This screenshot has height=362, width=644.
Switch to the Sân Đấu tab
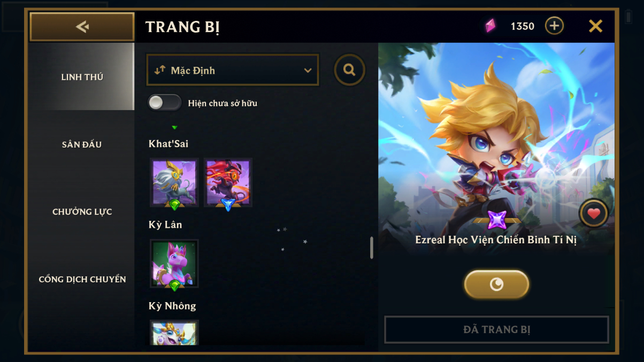82,144
